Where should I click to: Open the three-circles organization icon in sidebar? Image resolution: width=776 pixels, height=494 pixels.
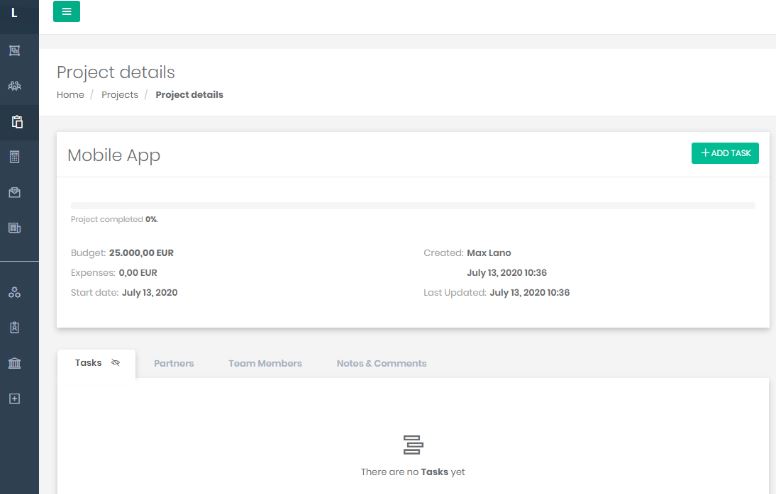coord(14,292)
